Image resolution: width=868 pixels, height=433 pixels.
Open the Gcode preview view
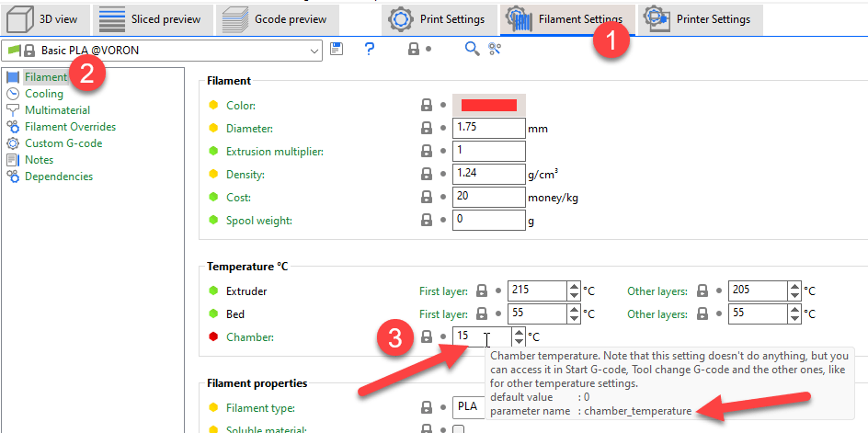277,18
